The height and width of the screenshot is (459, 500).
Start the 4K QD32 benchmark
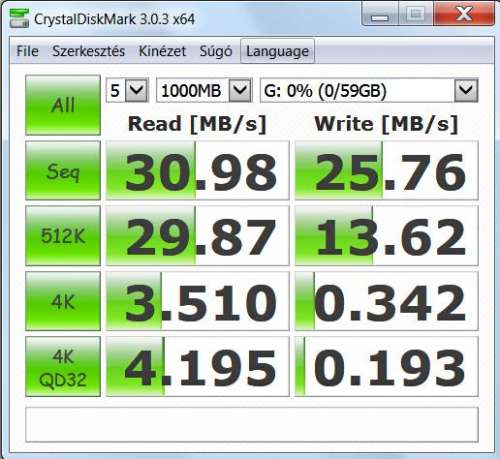click(63, 366)
